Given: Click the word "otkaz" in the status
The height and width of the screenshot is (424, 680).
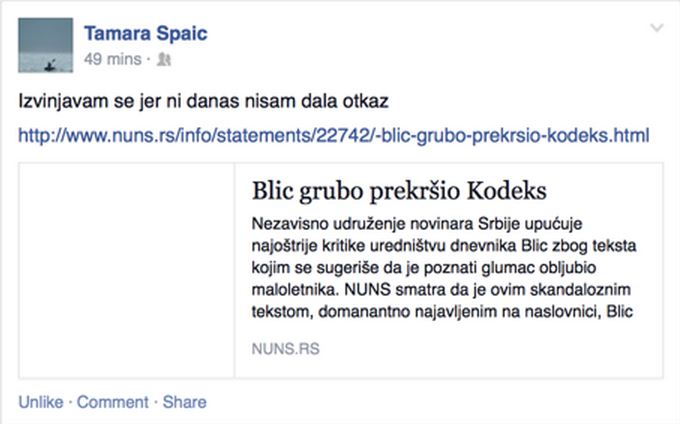Looking at the screenshot, I should point(363,101).
